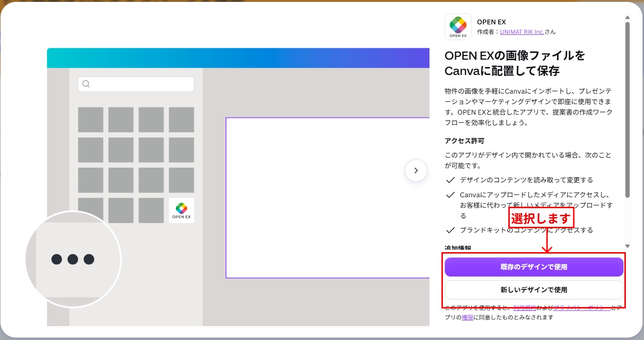Open the 利用規約 link
644x340 pixels.
pos(526,308)
